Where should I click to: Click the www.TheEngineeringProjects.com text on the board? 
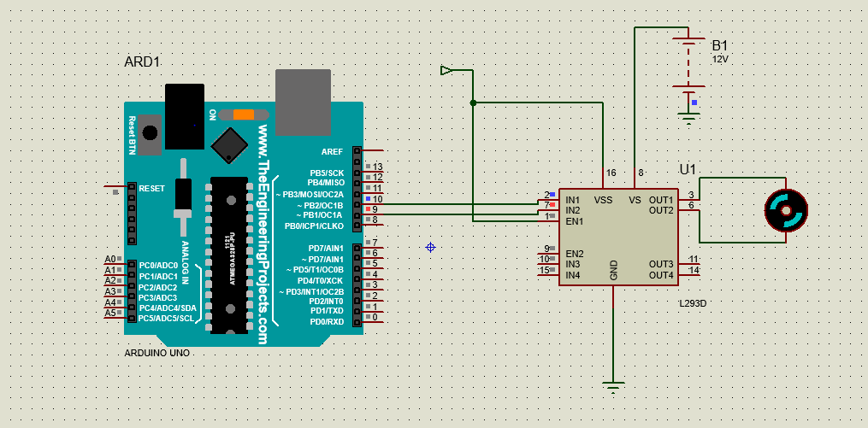[263, 234]
